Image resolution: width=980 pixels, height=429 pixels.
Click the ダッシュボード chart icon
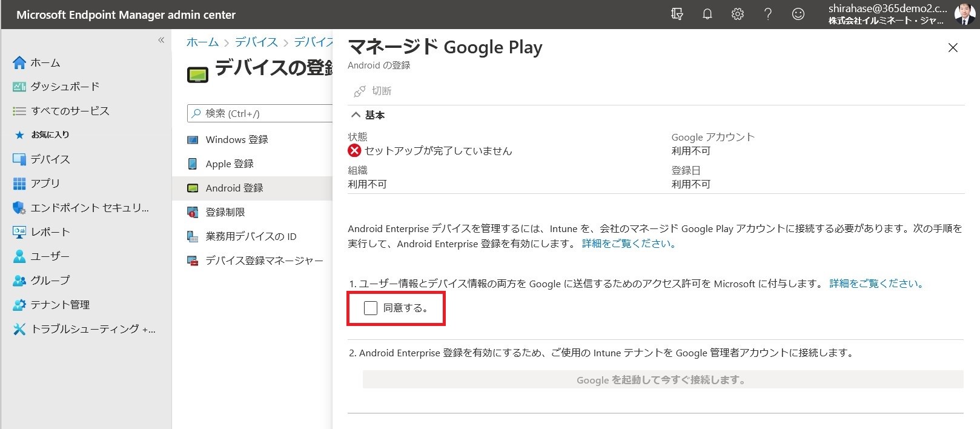pos(19,87)
